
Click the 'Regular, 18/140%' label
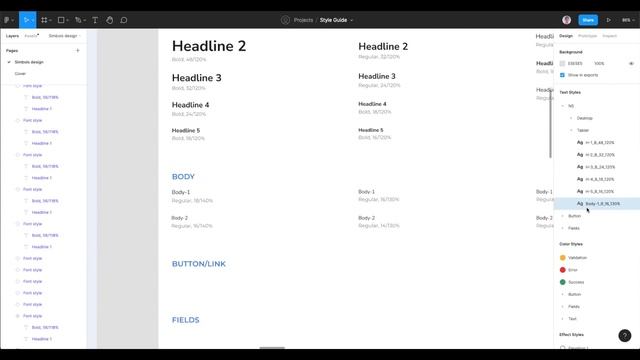192,201
